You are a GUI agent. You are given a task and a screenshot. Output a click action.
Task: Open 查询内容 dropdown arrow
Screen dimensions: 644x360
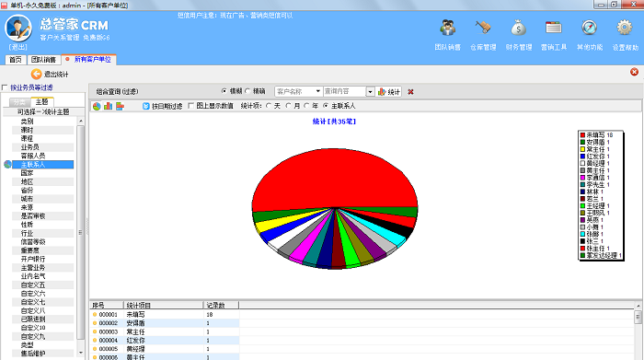pyautogui.click(x=370, y=92)
